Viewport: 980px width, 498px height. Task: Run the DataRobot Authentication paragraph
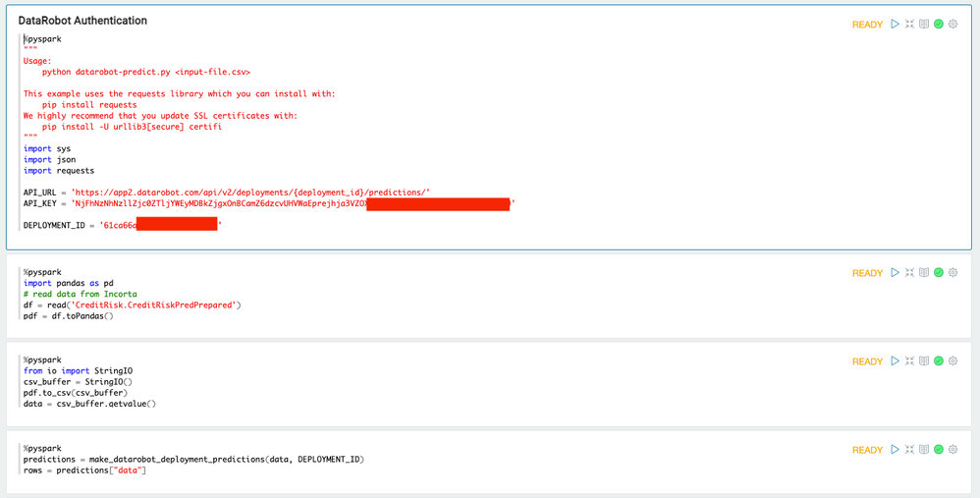(895, 25)
